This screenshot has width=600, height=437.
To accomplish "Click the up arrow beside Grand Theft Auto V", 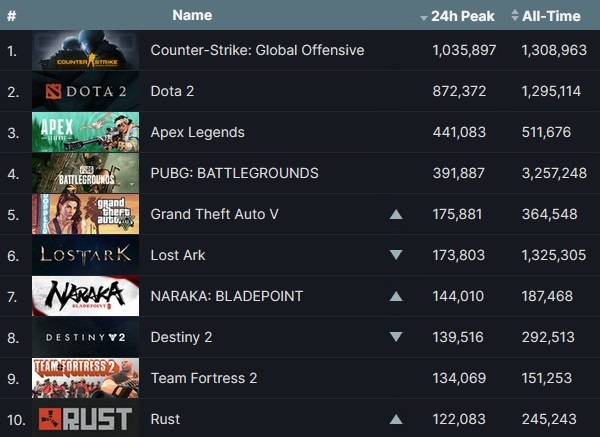I will tap(396, 215).
